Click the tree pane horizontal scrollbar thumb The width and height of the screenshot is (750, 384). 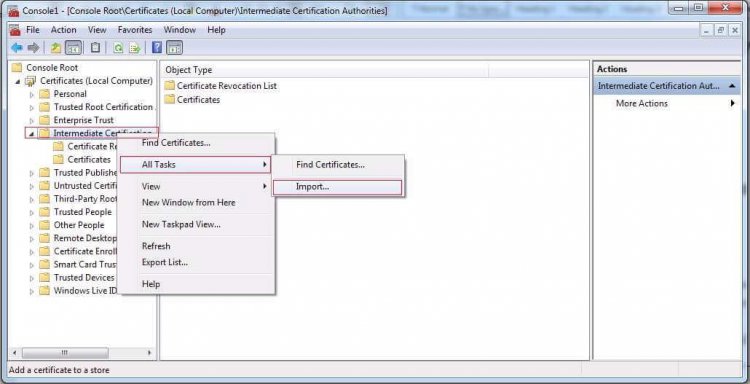click(65, 353)
